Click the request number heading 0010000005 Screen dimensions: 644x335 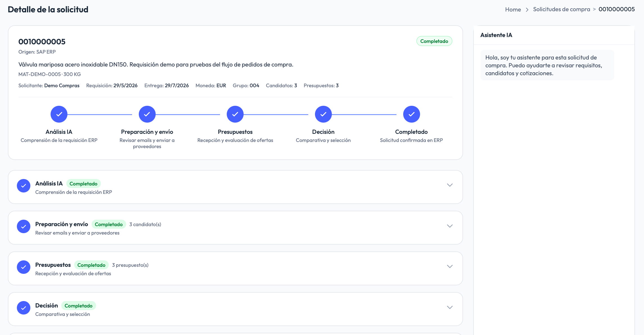click(42, 42)
